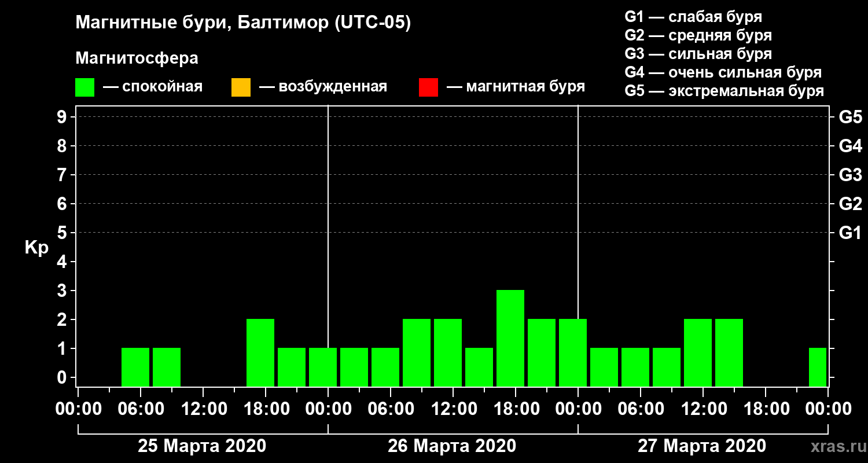Click the G1 label on right axis
Viewport: 868px width, 463px height.
pyautogui.click(x=850, y=233)
